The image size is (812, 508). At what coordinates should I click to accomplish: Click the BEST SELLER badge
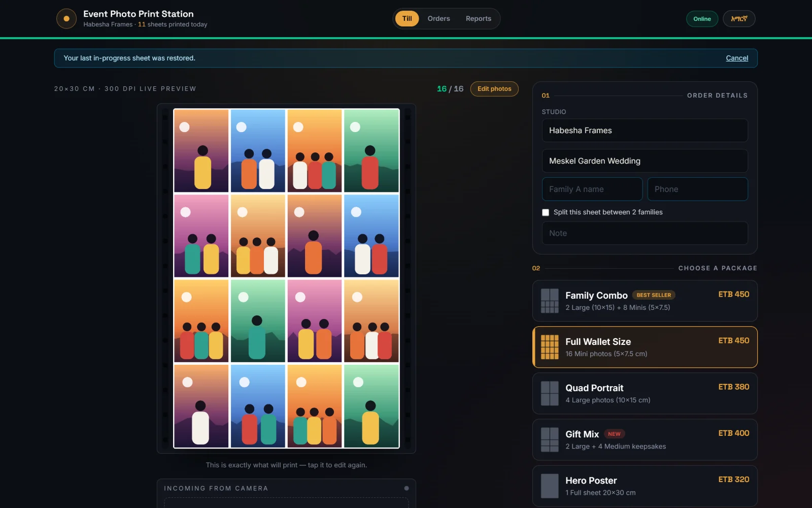click(654, 295)
